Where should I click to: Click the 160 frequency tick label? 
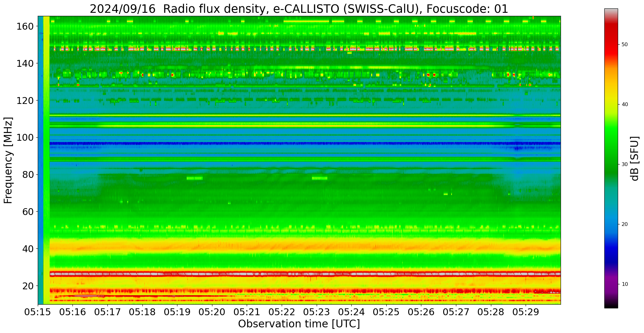tap(25, 27)
